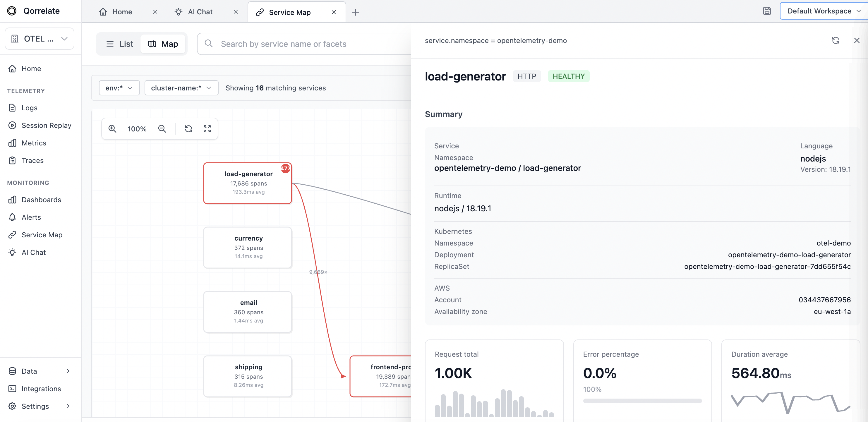Open Traces in the sidebar
Viewport: 868px width, 422px height.
pos(32,160)
